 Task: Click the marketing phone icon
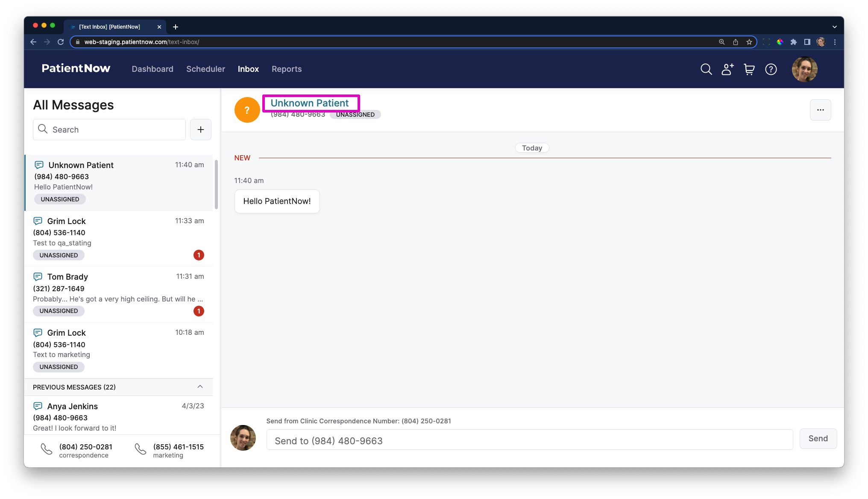click(x=140, y=449)
